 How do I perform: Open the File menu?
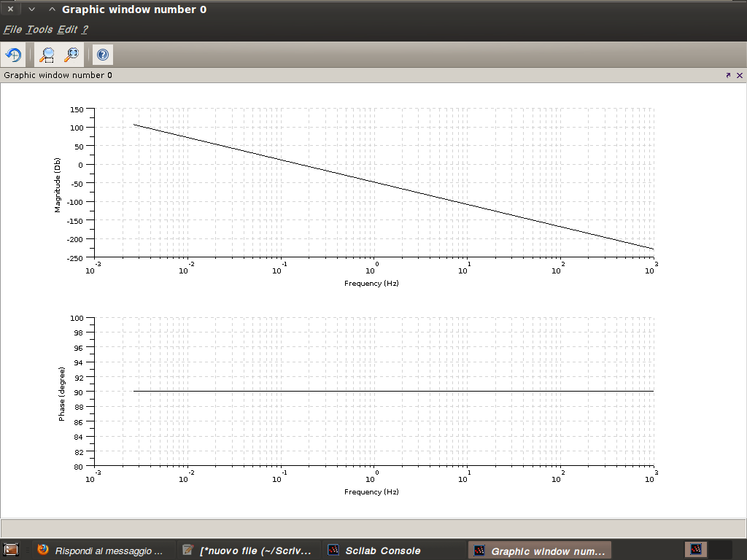pyautogui.click(x=12, y=29)
